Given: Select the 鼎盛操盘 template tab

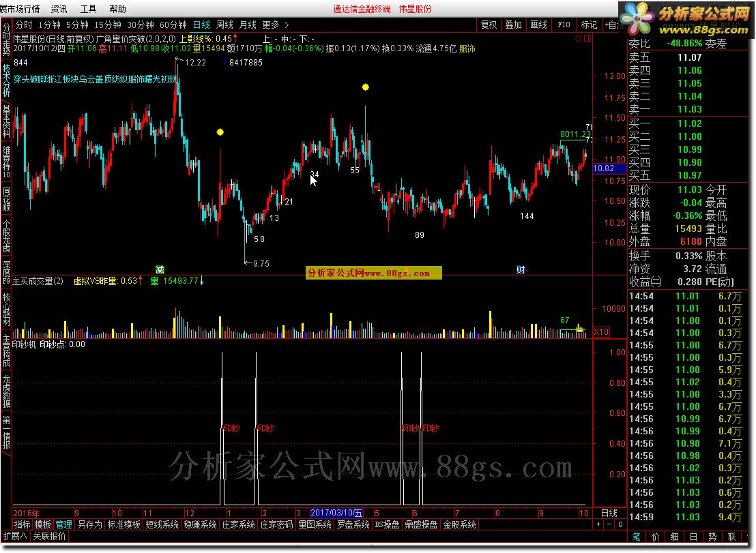Looking at the screenshot, I should pyautogui.click(x=421, y=524).
